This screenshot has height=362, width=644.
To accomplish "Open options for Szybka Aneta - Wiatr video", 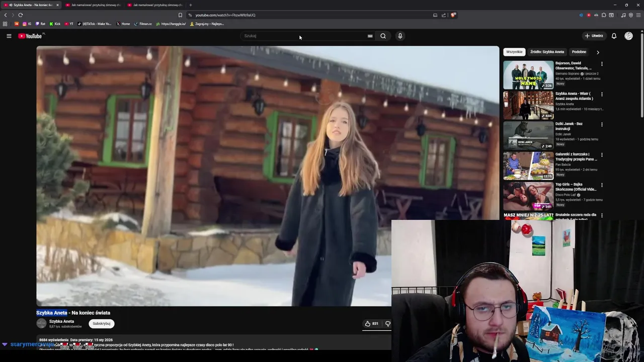I will [602, 94].
